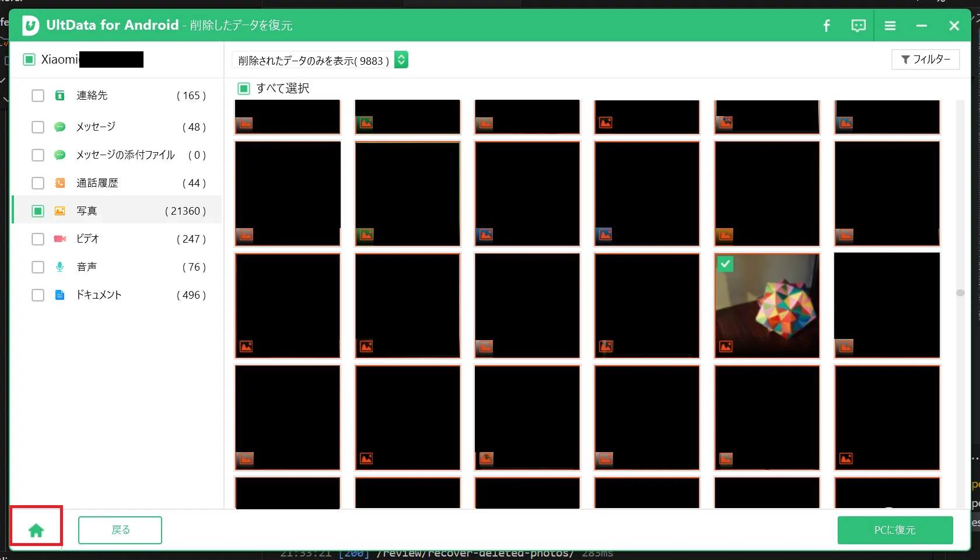
Task: Toggle the Xiaomi device checkbox
Action: [29, 60]
